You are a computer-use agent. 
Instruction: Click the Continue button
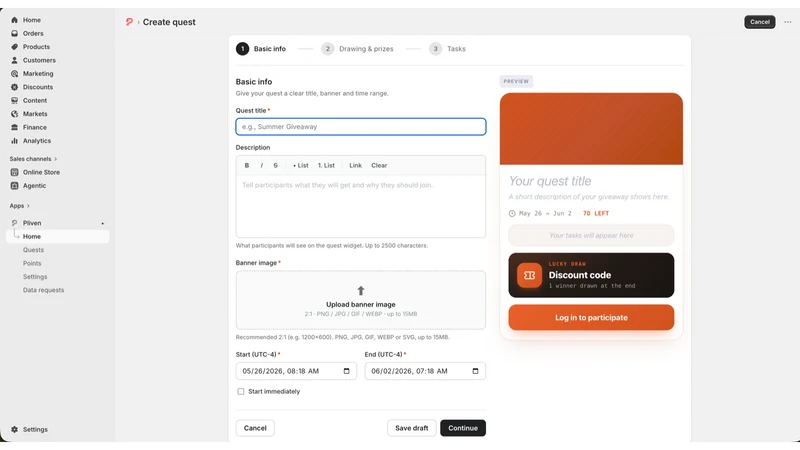(x=463, y=428)
